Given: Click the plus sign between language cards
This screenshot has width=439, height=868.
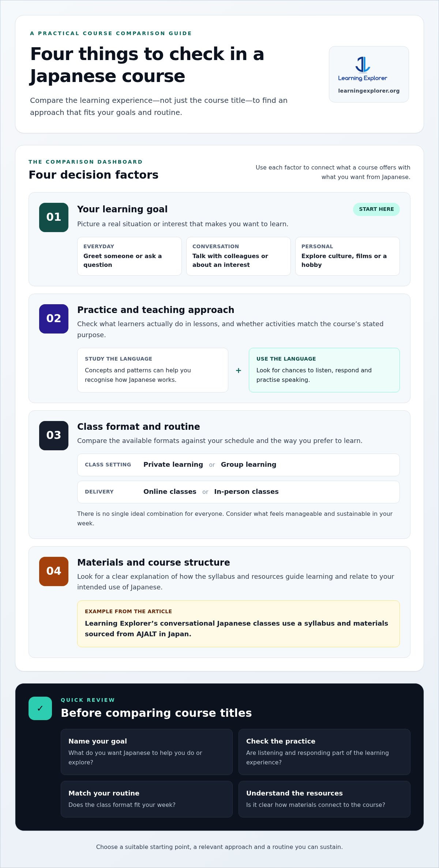Looking at the screenshot, I should pos(239,370).
